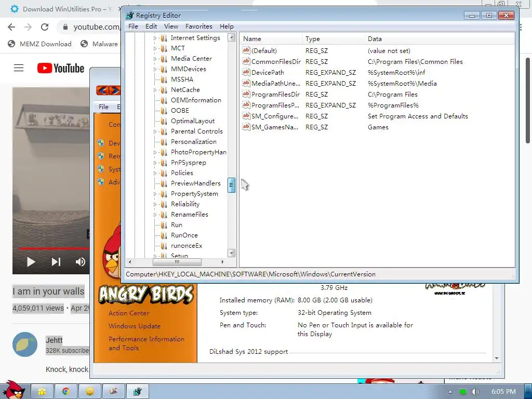Viewport: 532px width, 399px height.
Task: Expand the PhotoPropertyHandler registry key
Action: coord(155,152)
